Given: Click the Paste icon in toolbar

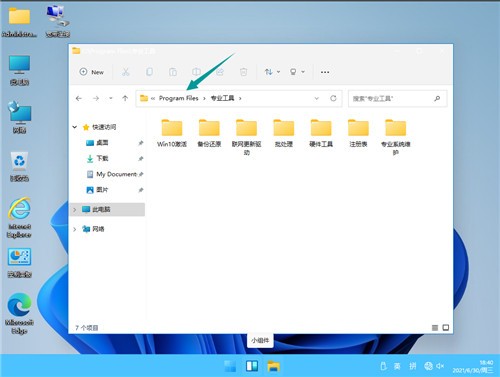Looking at the screenshot, I should pyautogui.click(x=173, y=72).
